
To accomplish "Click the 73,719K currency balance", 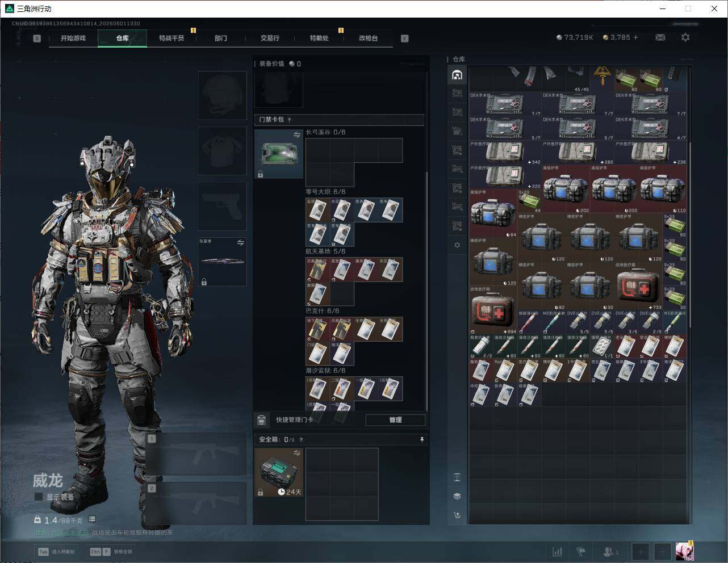I will click(575, 37).
